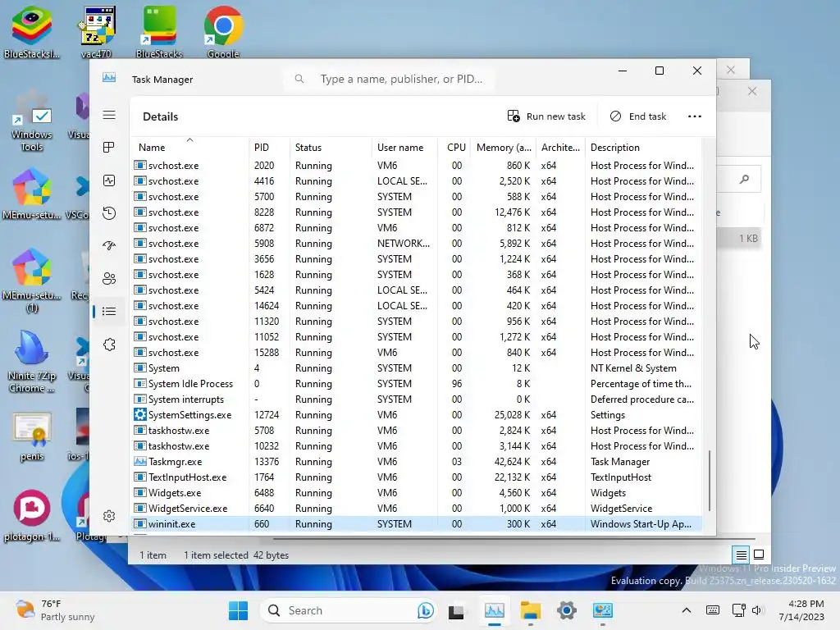Sort by Status column header

click(x=331, y=148)
